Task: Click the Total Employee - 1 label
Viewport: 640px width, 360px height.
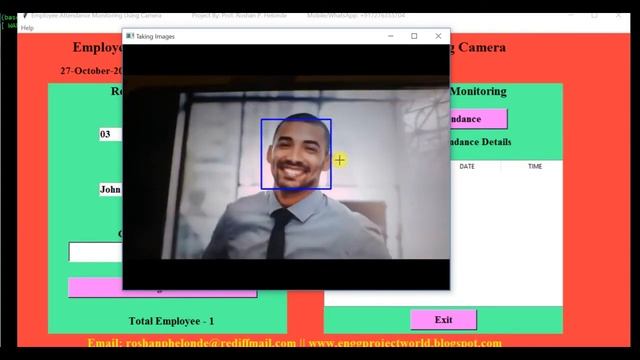Action: (171, 321)
